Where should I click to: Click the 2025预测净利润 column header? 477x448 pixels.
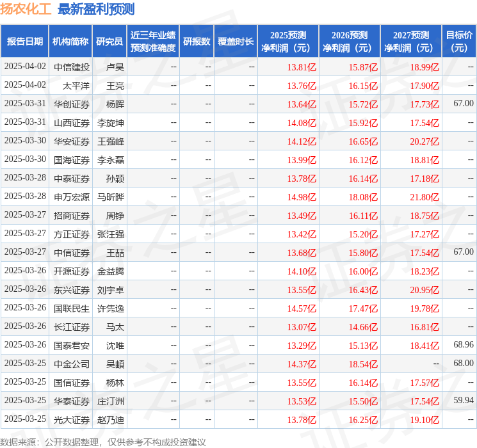(x=288, y=42)
